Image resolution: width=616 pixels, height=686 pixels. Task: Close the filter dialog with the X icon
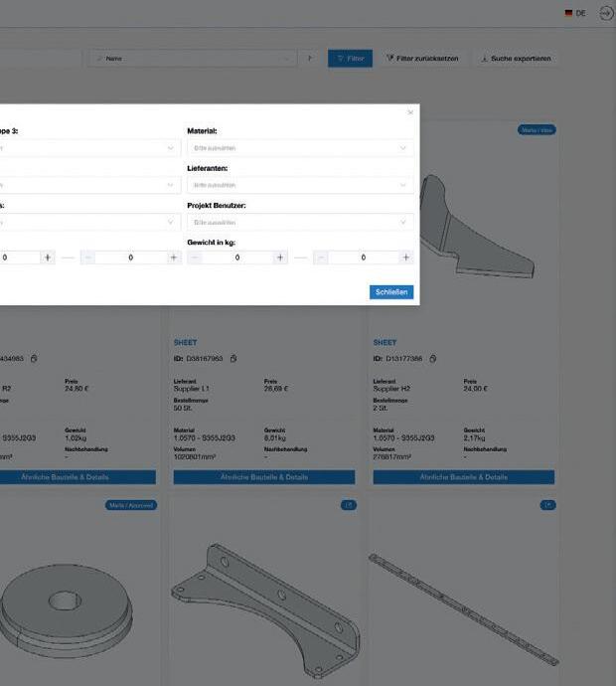coord(410,112)
